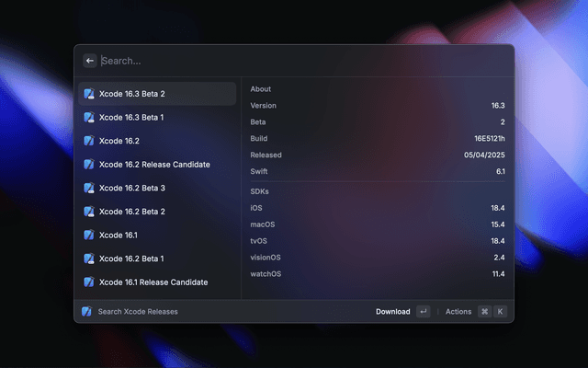Click the Command key icon
This screenshot has width=588, height=368.
pos(484,312)
